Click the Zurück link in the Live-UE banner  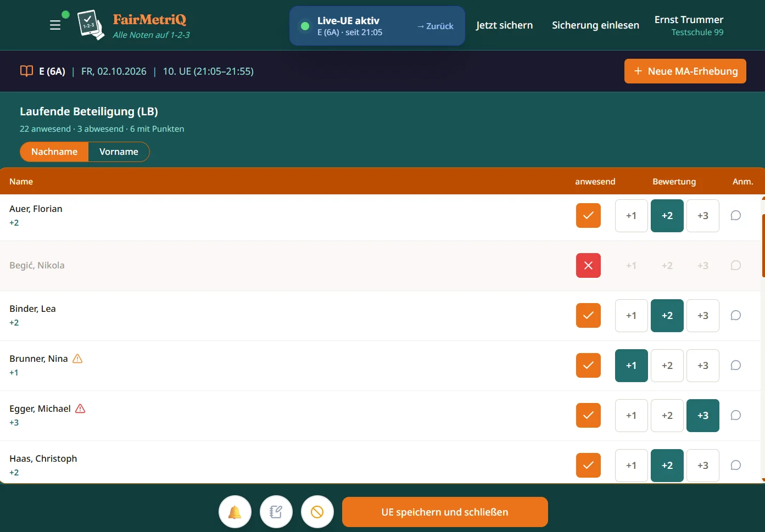coord(435,26)
